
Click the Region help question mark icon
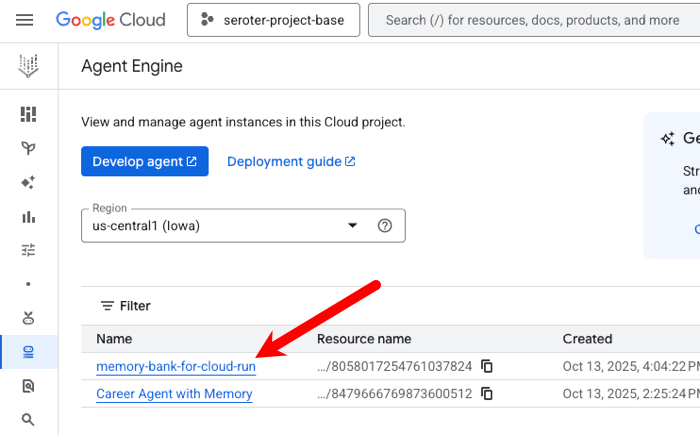tap(384, 225)
